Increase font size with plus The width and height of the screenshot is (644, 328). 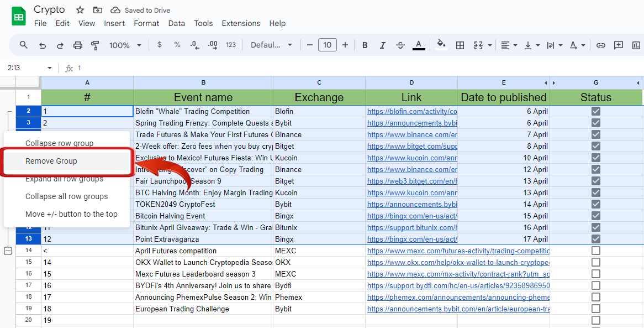click(x=345, y=45)
